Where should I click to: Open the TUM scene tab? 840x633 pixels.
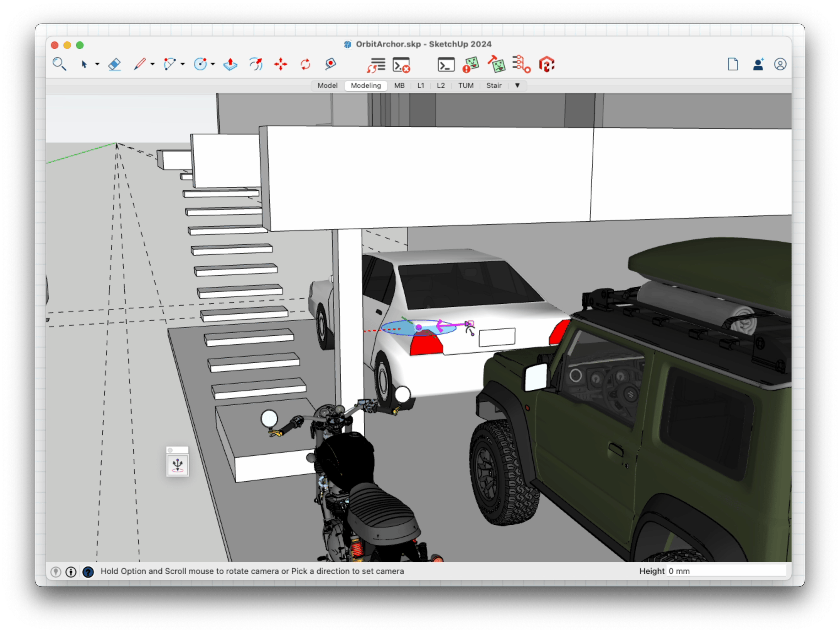pos(466,85)
